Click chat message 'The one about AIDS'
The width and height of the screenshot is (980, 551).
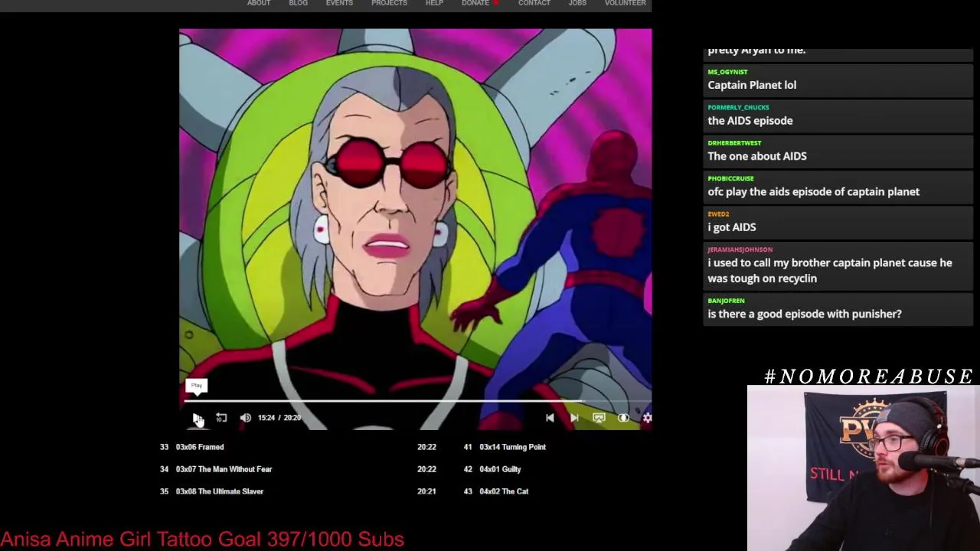(757, 156)
